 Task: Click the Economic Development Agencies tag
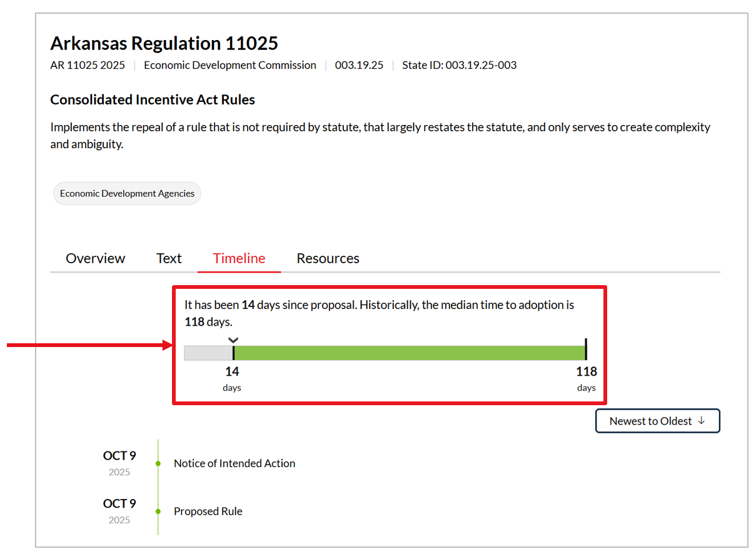127,194
